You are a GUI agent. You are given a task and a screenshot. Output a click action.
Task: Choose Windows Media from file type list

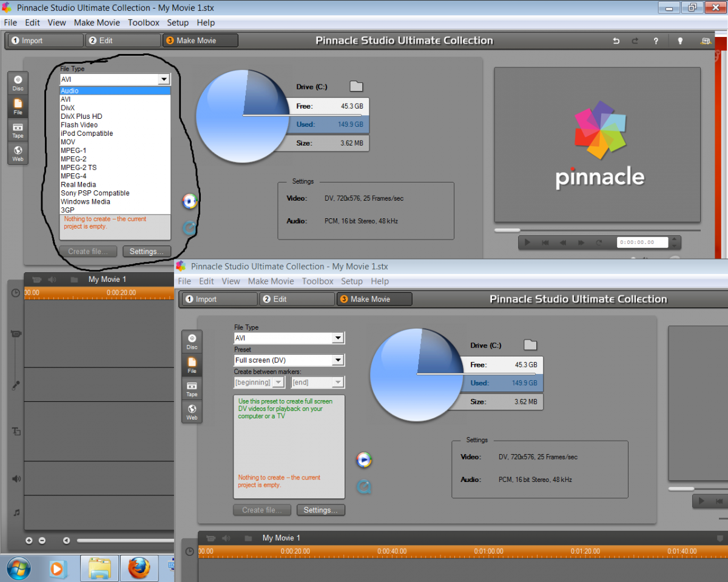click(x=115, y=201)
